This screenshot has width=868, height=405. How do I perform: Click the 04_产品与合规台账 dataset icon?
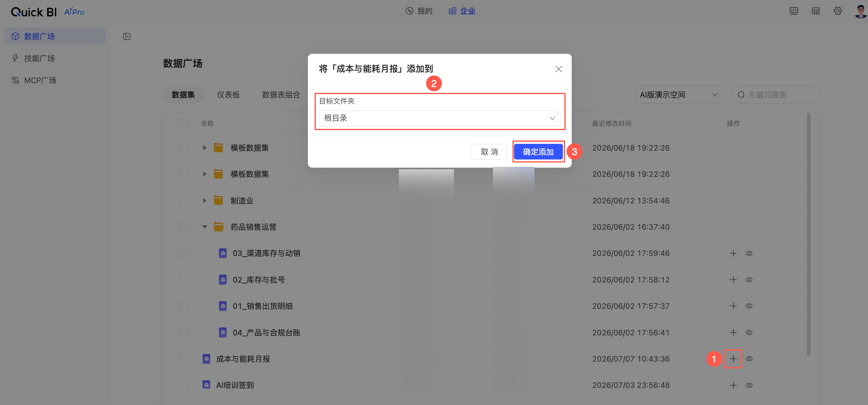[x=223, y=333]
